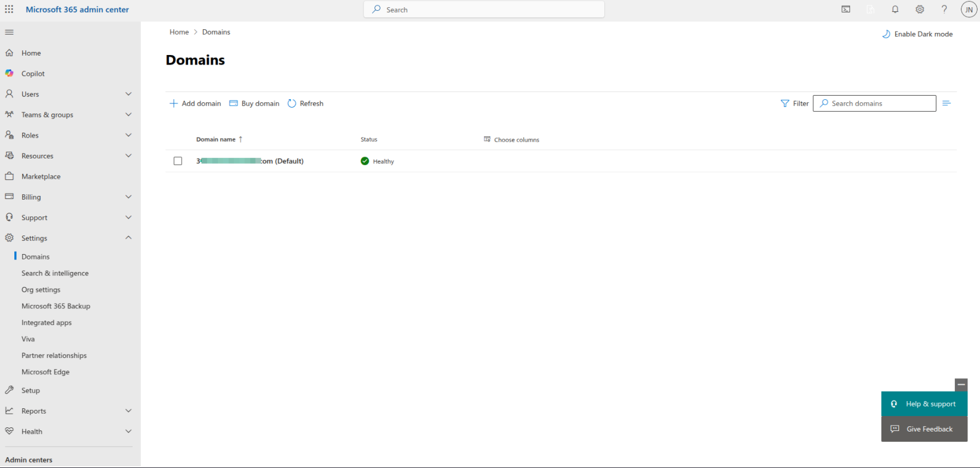Viewport: 980px width, 468px height.
Task: Open Integrated apps page
Action: click(47, 322)
